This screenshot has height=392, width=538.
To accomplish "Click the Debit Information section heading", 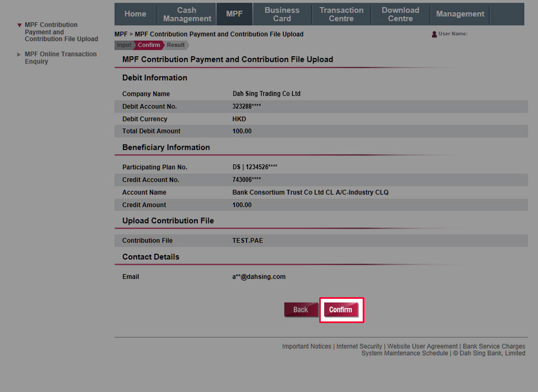I will point(155,78).
